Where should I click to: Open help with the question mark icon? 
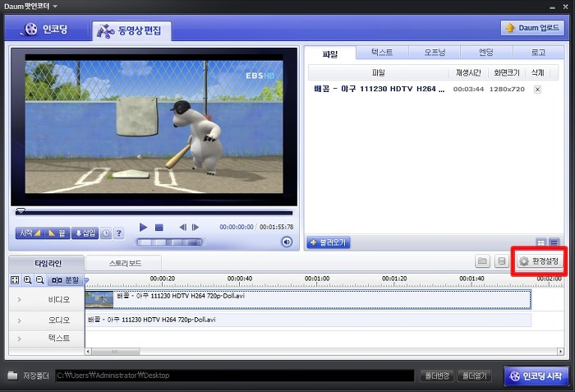[x=119, y=233]
